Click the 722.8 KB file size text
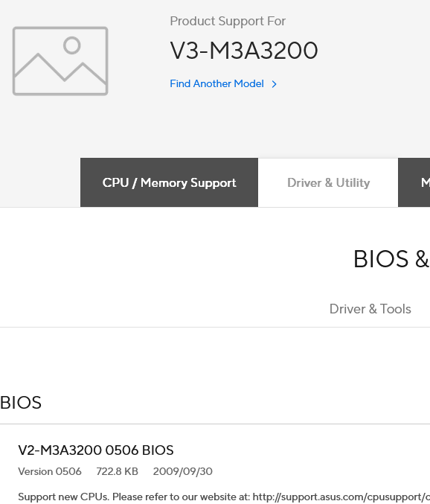Image resolution: width=430 pixels, height=504 pixels. (x=118, y=471)
